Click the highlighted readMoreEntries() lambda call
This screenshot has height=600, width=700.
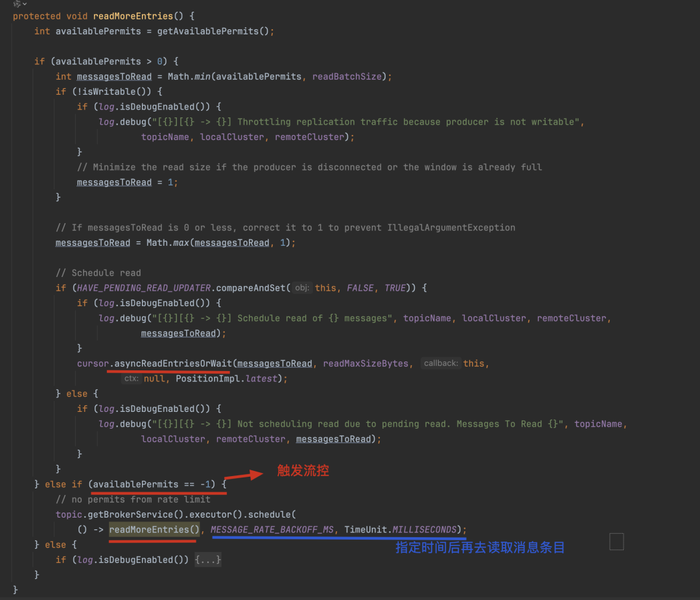point(154,529)
